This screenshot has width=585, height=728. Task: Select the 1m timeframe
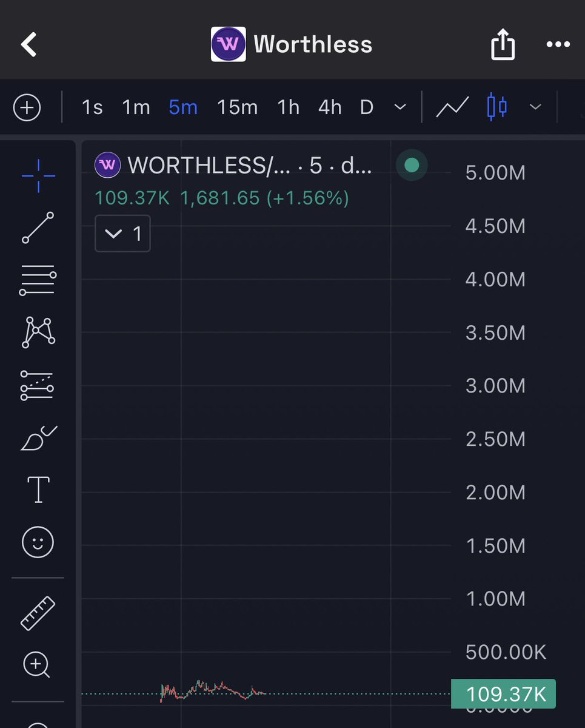tap(136, 107)
